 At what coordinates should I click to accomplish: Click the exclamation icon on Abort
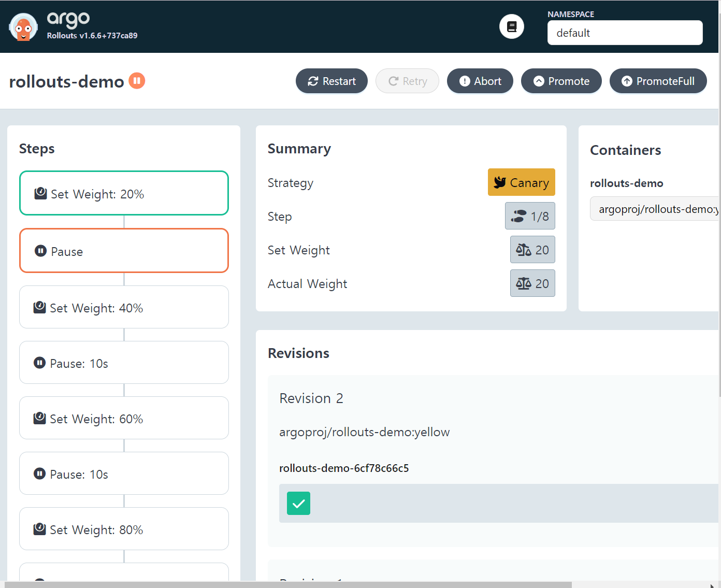click(x=465, y=81)
